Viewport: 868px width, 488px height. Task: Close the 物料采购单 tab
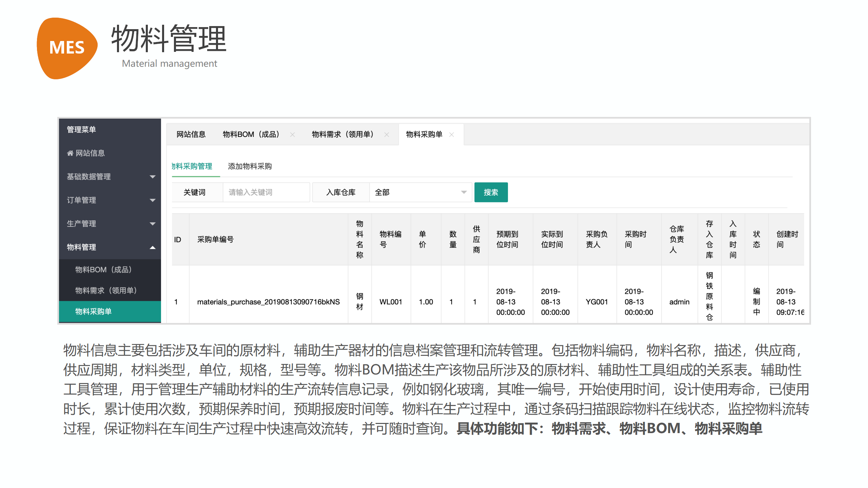(x=452, y=135)
